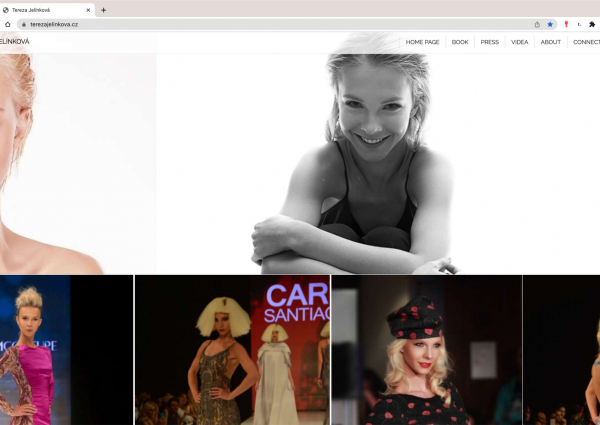
Task: Open the photo with red heart-patterned hat
Action: click(425, 350)
